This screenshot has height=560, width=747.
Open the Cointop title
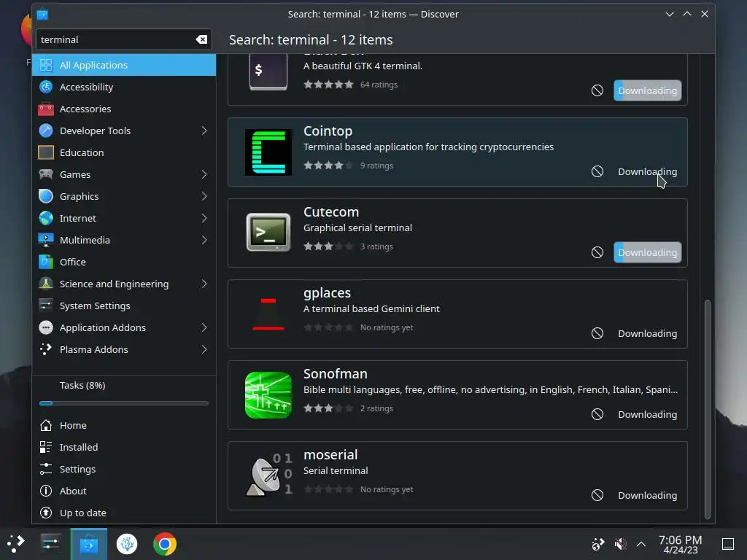point(328,131)
